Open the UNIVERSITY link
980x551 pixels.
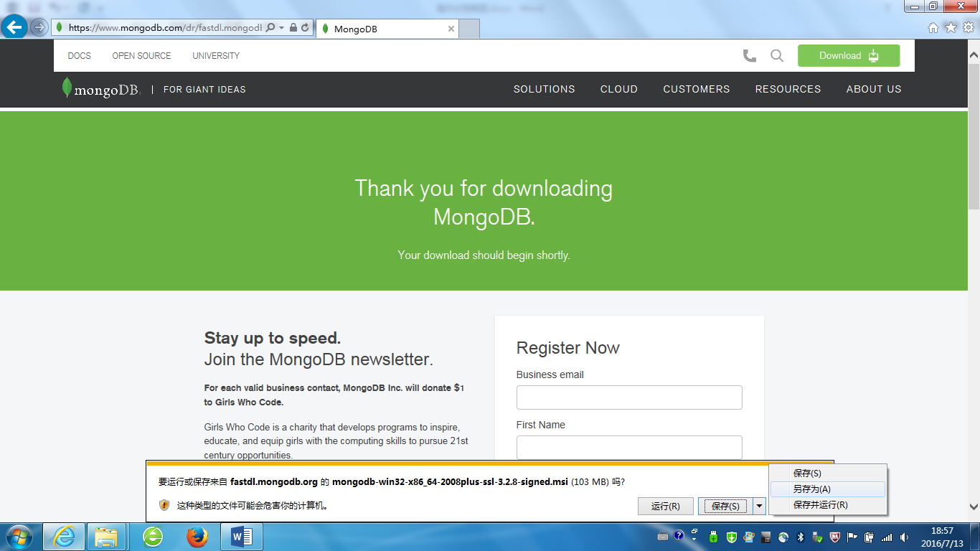[x=216, y=56]
